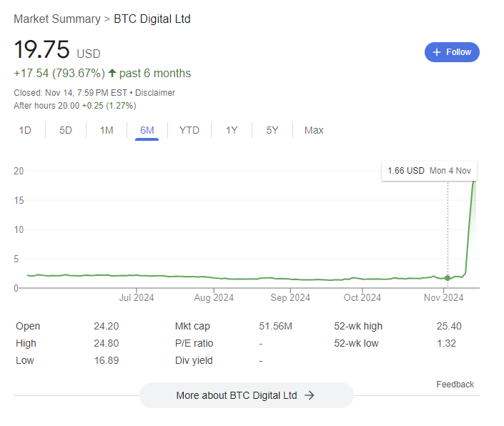Click the 52-wk high value 25.40
504x426 pixels.
pyautogui.click(x=449, y=326)
